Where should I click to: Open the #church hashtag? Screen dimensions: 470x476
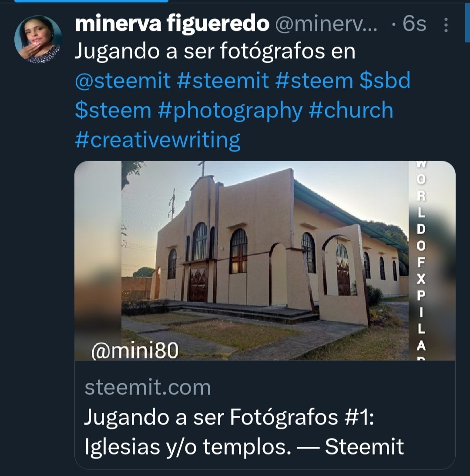pyautogui.click(x=351, y=109)
